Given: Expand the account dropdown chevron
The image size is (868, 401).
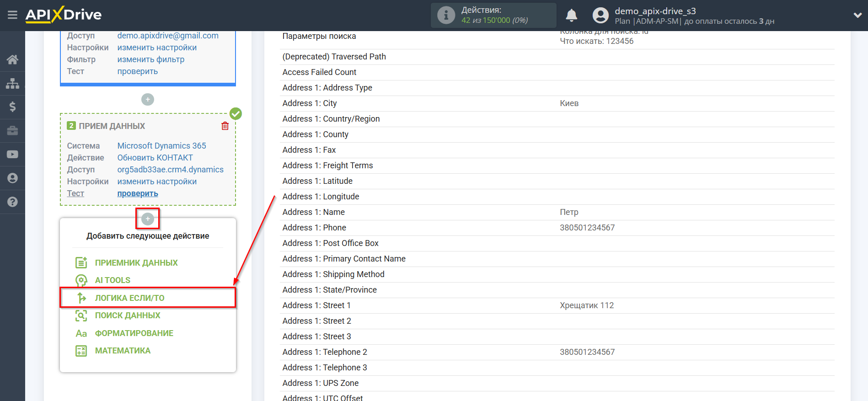Looking at the screenshot, I should click(x=857, y=15).
